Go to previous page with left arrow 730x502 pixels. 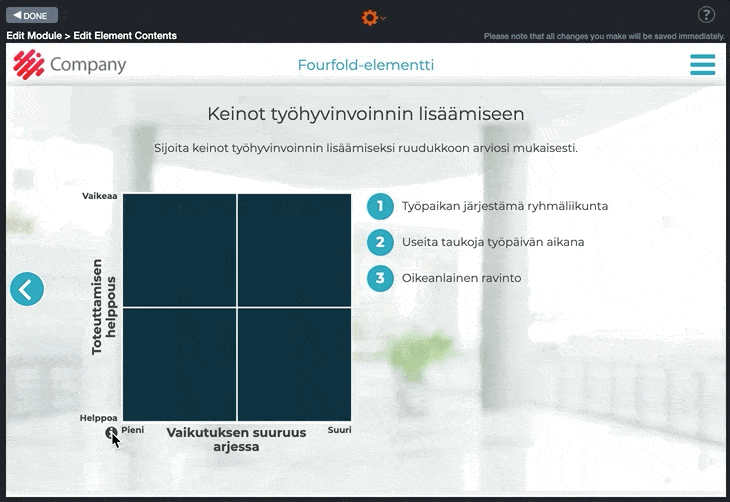[27, 289]
